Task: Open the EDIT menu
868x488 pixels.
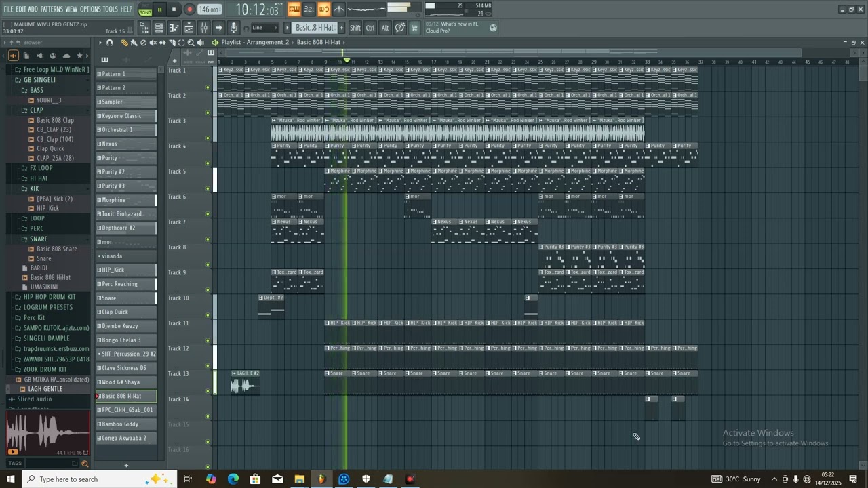Action: (x=20, y=9)
